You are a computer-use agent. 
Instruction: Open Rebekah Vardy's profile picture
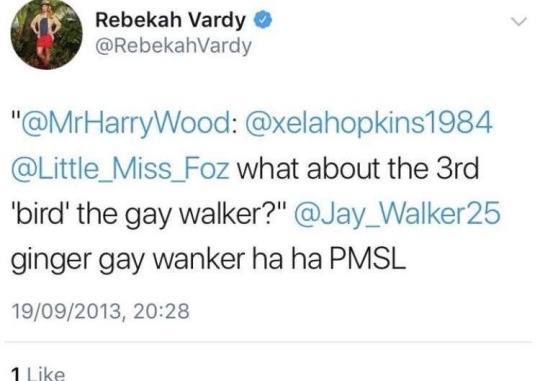coord(47,34)
